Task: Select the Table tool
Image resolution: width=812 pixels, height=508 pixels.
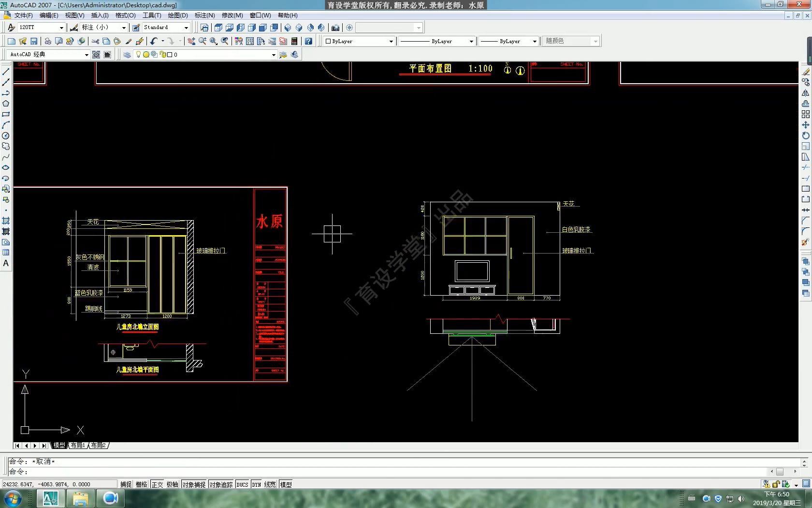Action: click(6, 253)
